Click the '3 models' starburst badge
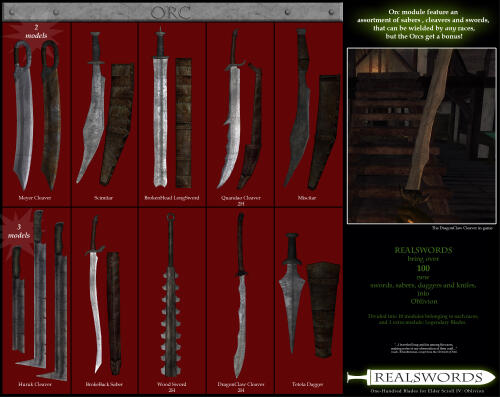500x397 pixels. (x=19, y=231)
